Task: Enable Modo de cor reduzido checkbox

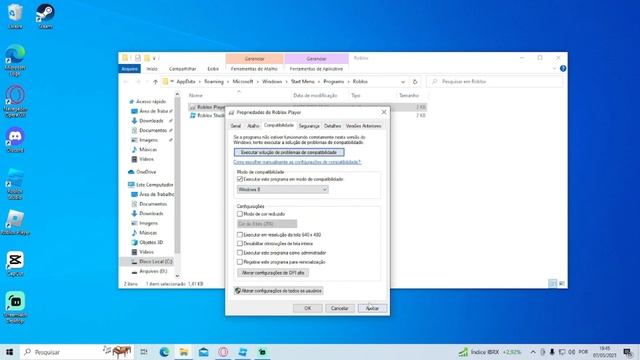Action: (x=240, y=214)
